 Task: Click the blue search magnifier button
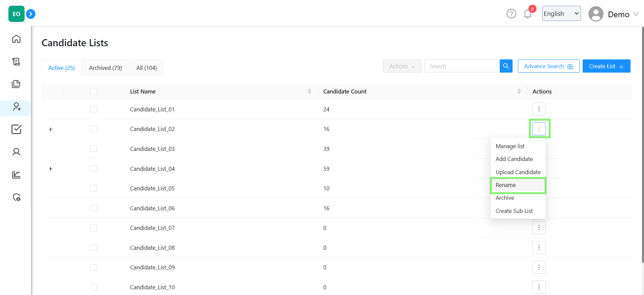(506, 66)
